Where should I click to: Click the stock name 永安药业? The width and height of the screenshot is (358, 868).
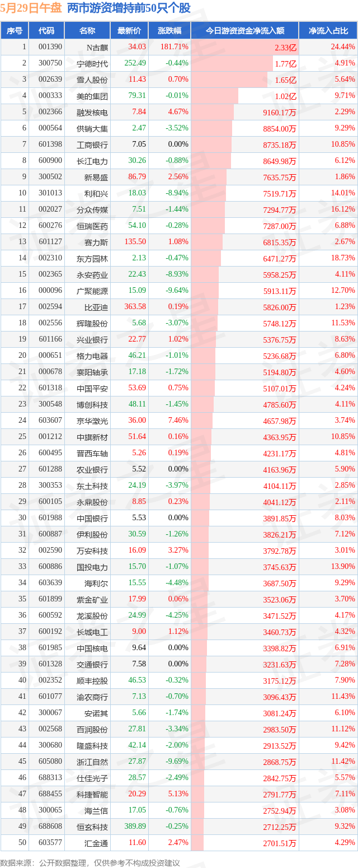(92, 275)
